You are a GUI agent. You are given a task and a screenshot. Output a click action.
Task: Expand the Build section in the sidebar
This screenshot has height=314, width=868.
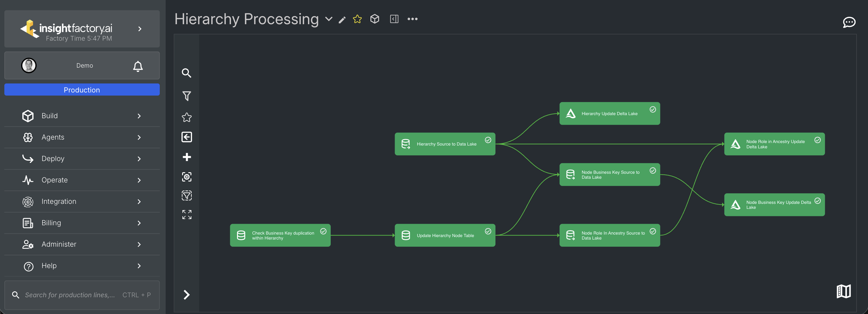pyautogui.click(x=82, y=115)
